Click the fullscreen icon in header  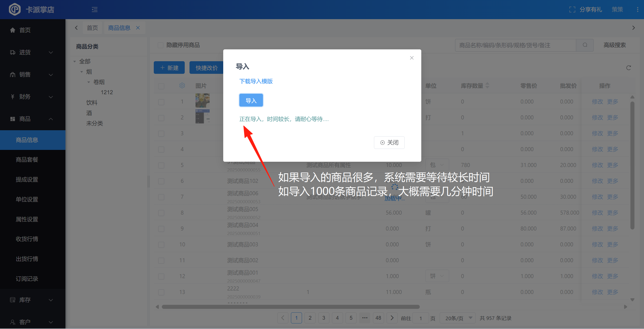pyautogui.click(x=572, y=10)
